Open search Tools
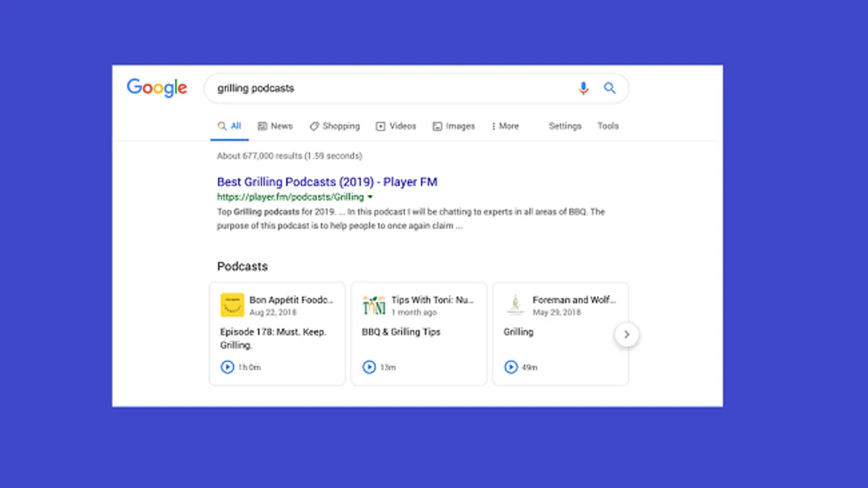This screenshot has height=488, width=868. tap(608, 126)
